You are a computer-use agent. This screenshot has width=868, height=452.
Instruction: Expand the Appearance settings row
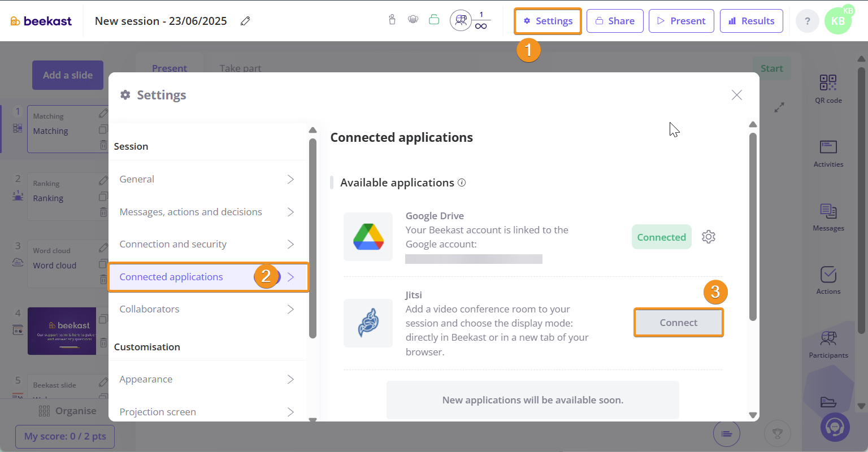click(208, 379)
